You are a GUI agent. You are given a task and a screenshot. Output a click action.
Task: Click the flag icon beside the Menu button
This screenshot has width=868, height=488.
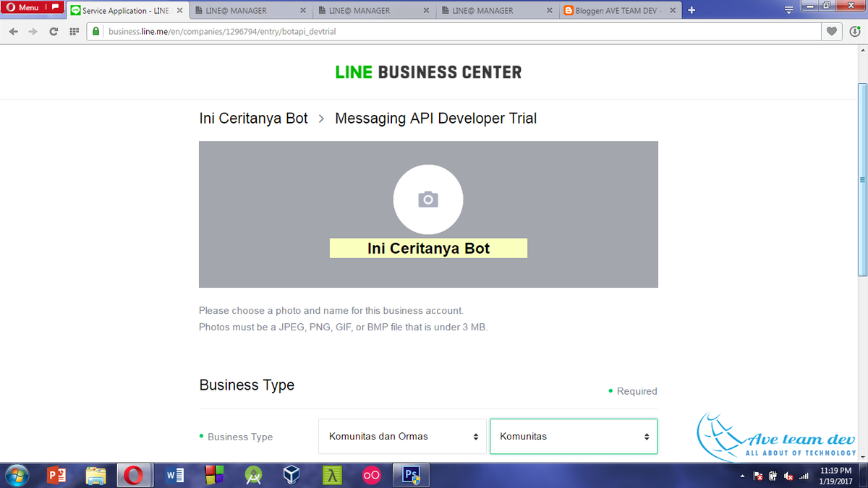pos(55,7)
